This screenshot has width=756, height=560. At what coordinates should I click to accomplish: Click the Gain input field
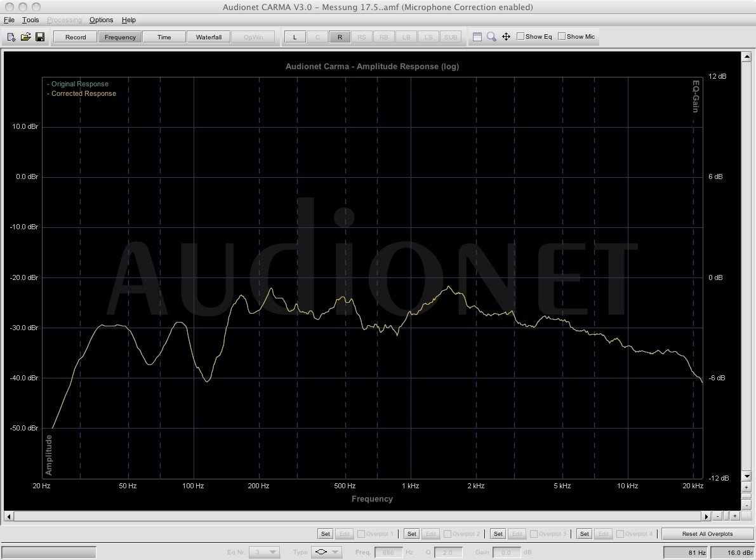click(x=507, y=552)
